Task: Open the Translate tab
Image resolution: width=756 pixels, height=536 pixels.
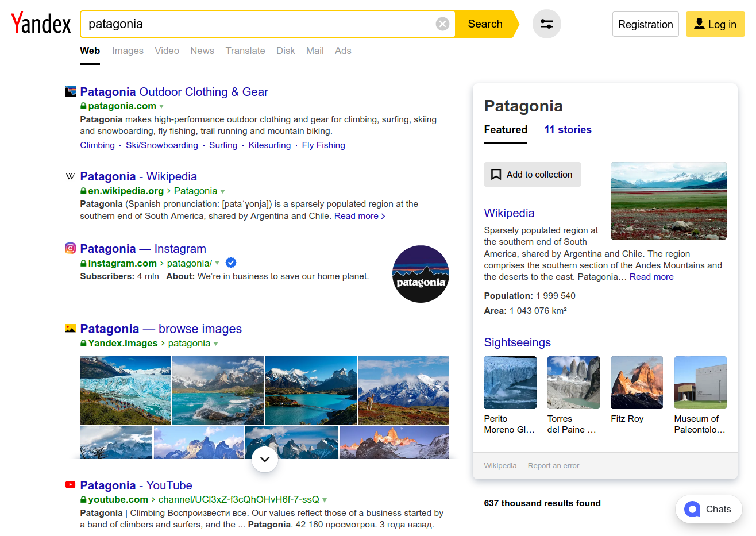Action: pos(245,51)
